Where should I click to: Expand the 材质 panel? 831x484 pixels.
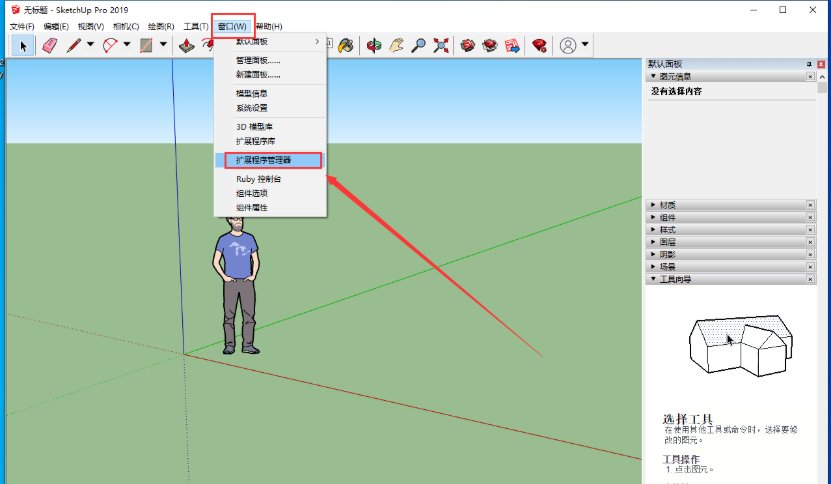(653, 205)
